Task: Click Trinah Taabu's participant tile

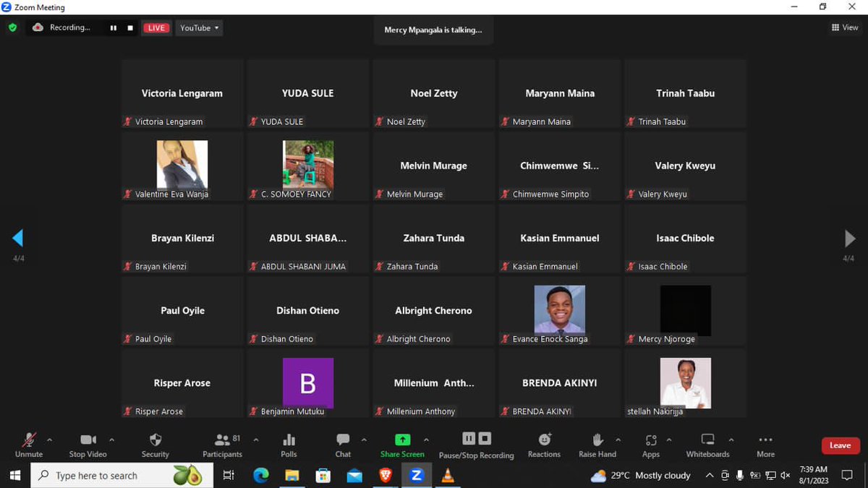Action: [685, 93]
